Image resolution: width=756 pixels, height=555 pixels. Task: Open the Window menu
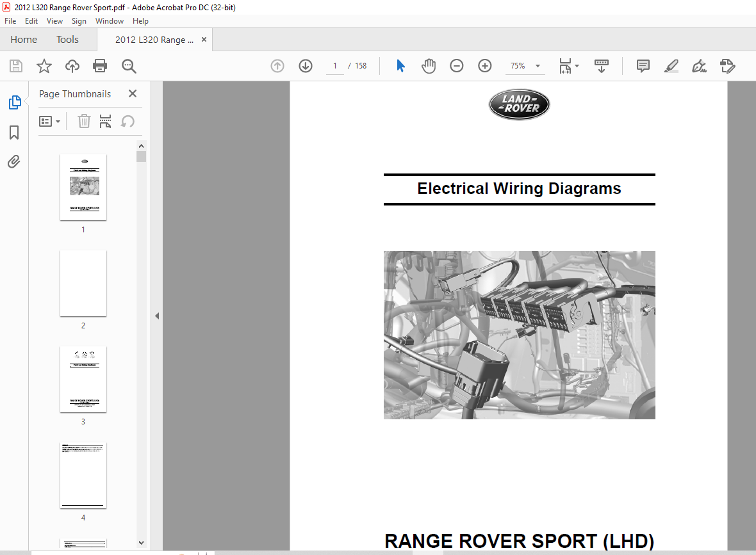coord(110,21)
